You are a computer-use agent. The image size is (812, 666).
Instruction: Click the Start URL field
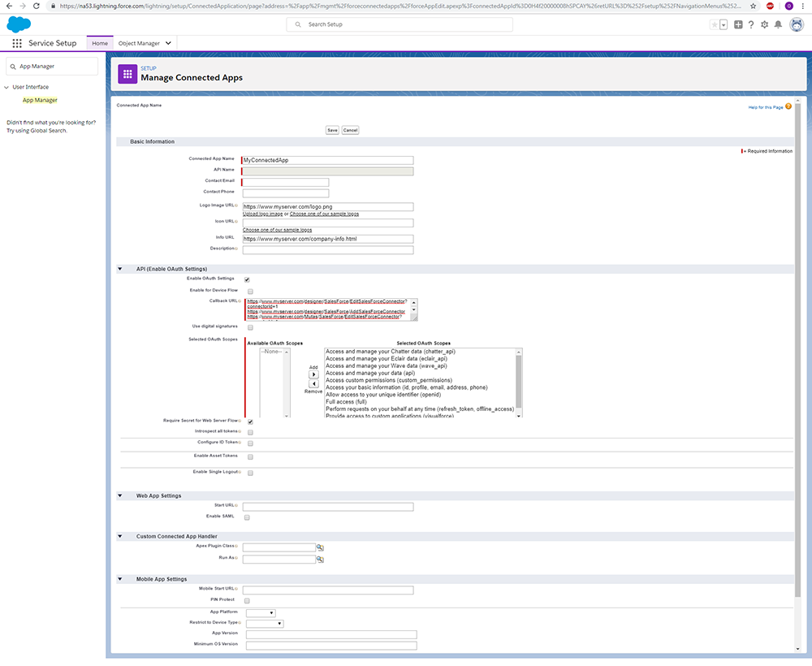328,507
